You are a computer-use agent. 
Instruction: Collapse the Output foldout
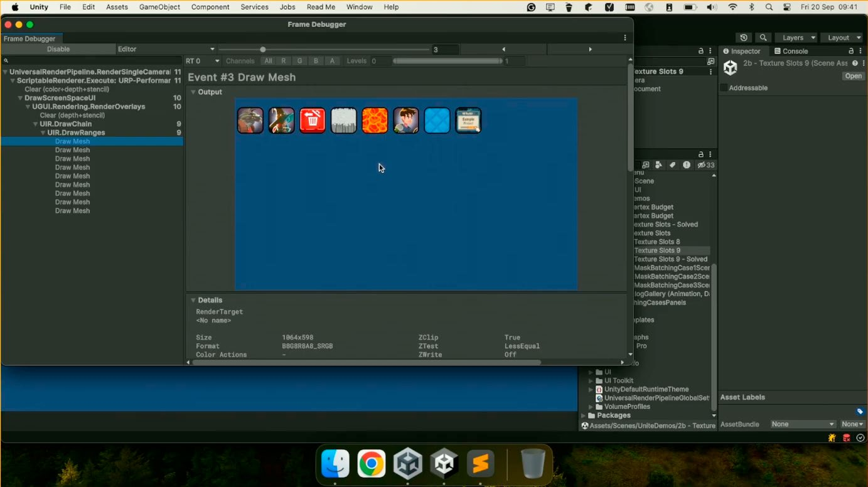tap(193, 92)
